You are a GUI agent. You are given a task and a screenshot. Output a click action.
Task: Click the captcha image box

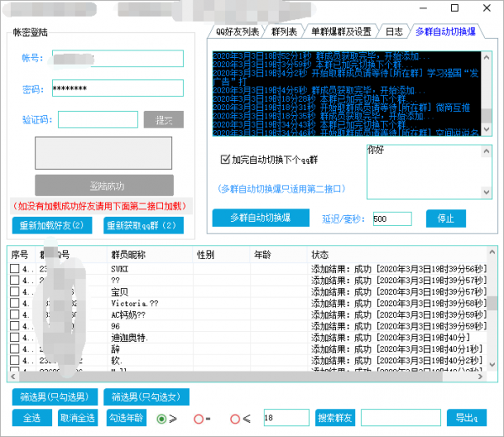[103, 153]
